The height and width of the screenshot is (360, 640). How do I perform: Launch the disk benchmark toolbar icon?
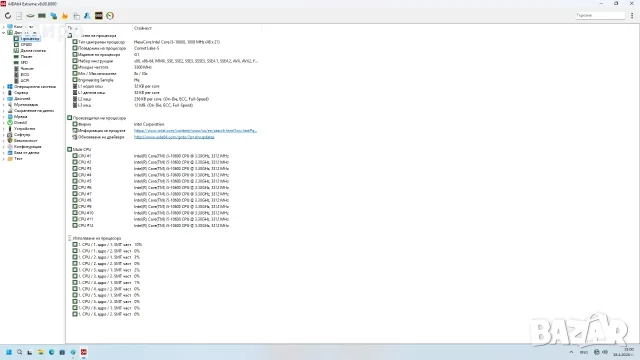tap(31, 16)
